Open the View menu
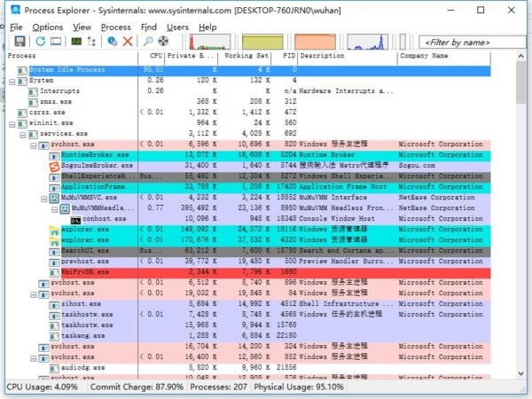Screen dimensions: 532x399 point(82,27)
